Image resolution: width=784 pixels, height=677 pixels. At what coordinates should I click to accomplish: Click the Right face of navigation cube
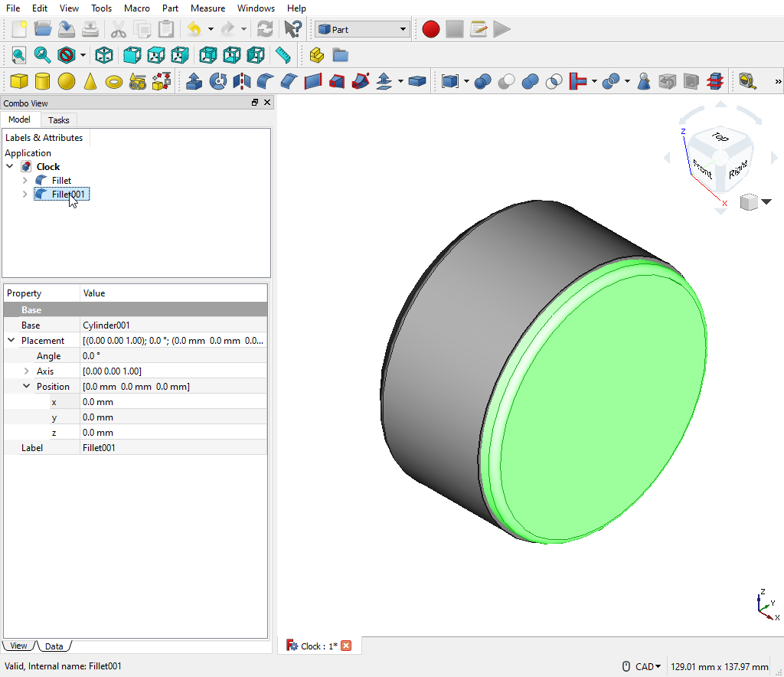coord(738,169)
